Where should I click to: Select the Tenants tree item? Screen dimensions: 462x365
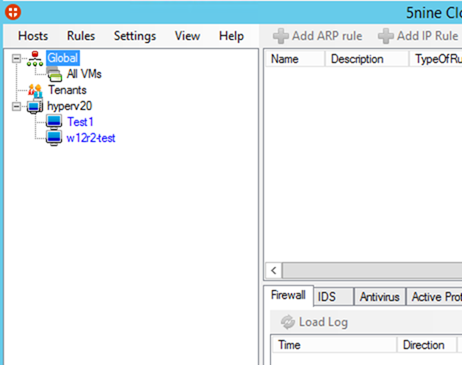coord(67,90)
